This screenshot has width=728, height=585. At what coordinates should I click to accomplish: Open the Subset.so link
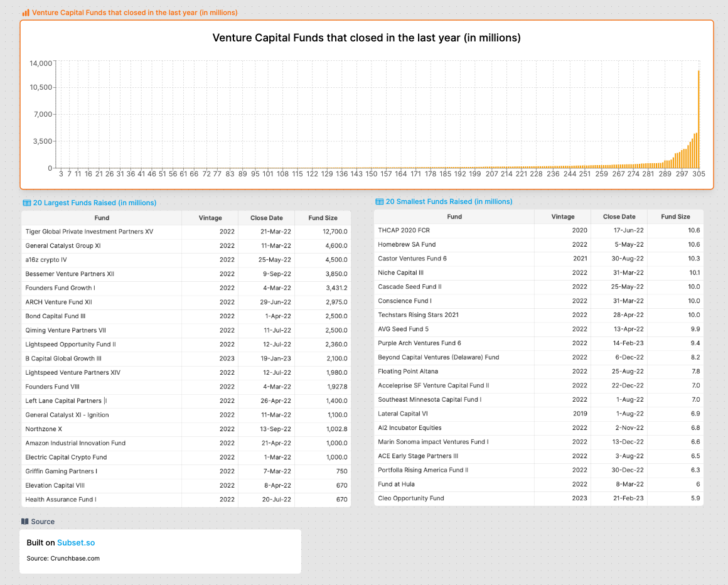76,542
